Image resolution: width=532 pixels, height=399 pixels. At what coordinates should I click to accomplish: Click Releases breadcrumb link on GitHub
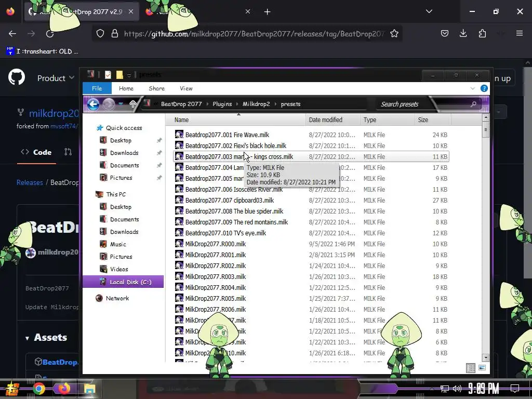[x=30, y=182]
